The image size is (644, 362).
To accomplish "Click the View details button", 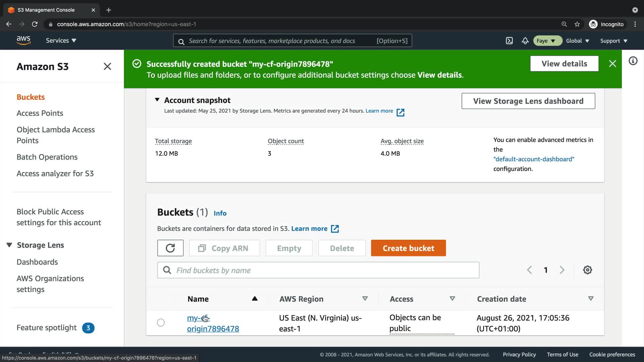I will 564,64.
